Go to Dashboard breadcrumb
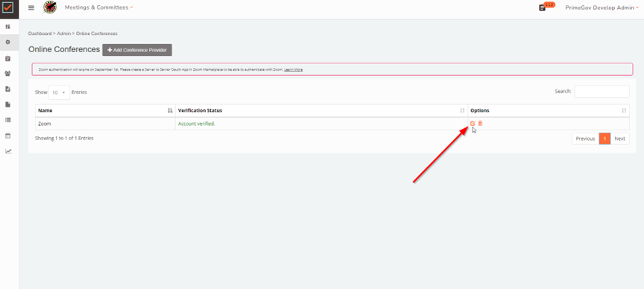 pos(40,34)
